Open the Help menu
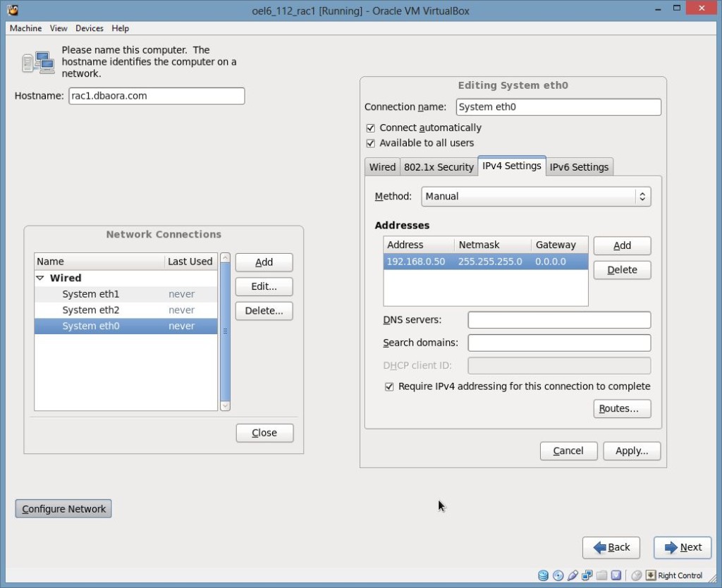 [120, 28]
